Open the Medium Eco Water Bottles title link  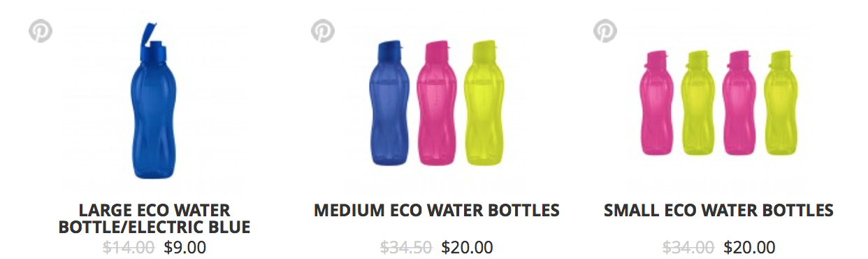tap(437, 210)
